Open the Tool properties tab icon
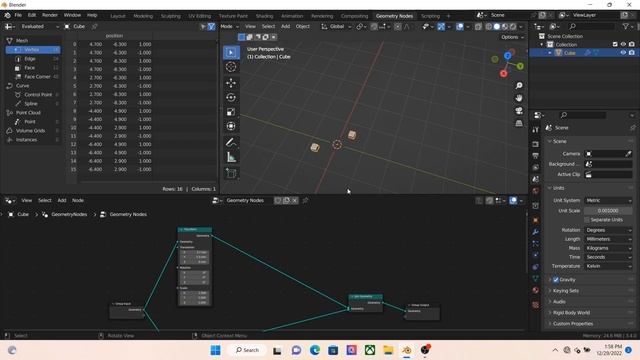Image resolution: width=640 pixels, height=360 pixels. (x=536, y=130)
